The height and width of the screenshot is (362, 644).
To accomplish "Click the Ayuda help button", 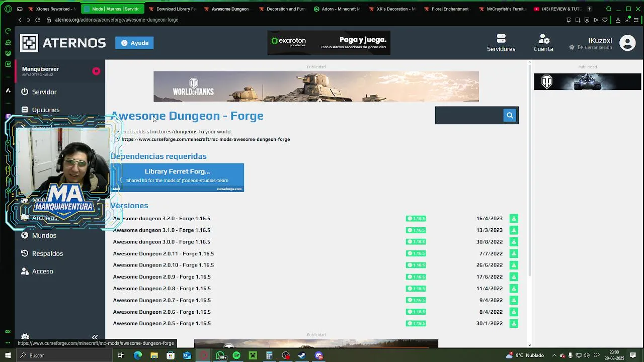I will click(134, 43).
